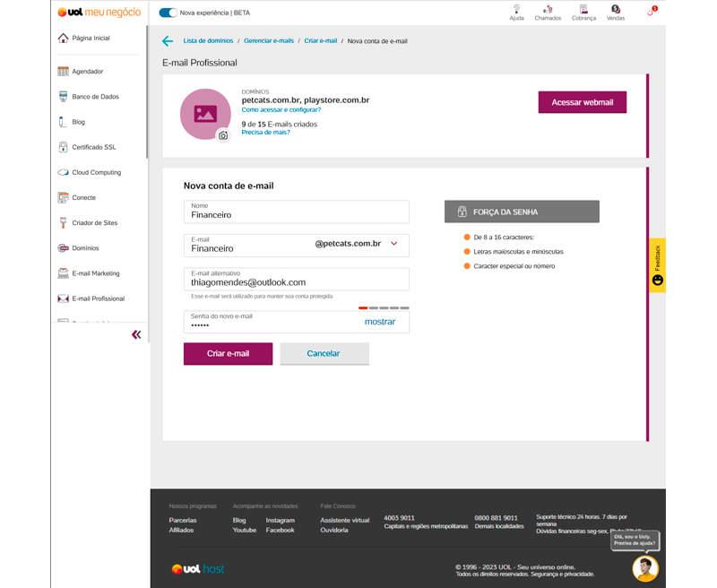Open the Uoly assistant chat avatar
This screenshot has width=717, height=588.
click(645, 568)
